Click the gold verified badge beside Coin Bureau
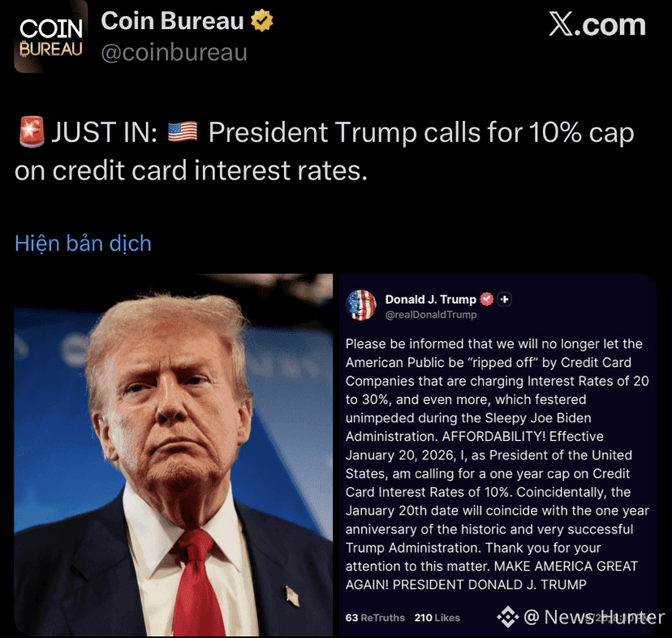 (x=262, y=21)
